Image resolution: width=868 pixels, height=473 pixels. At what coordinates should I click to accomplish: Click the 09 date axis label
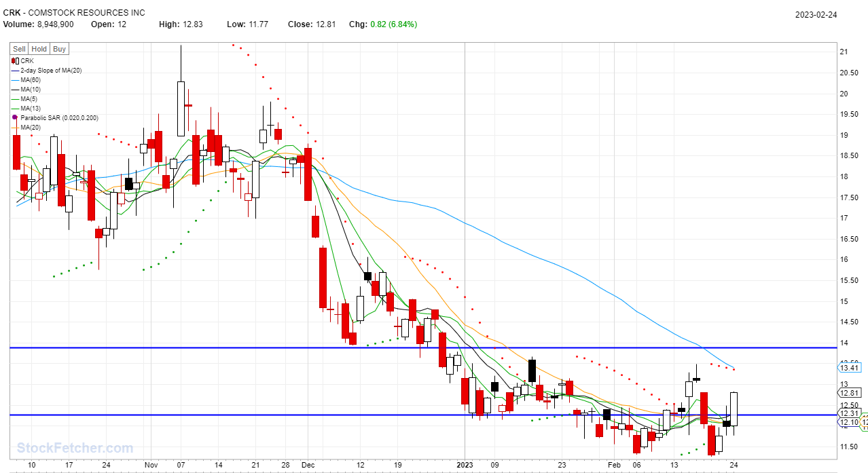[x=495, y=465]
